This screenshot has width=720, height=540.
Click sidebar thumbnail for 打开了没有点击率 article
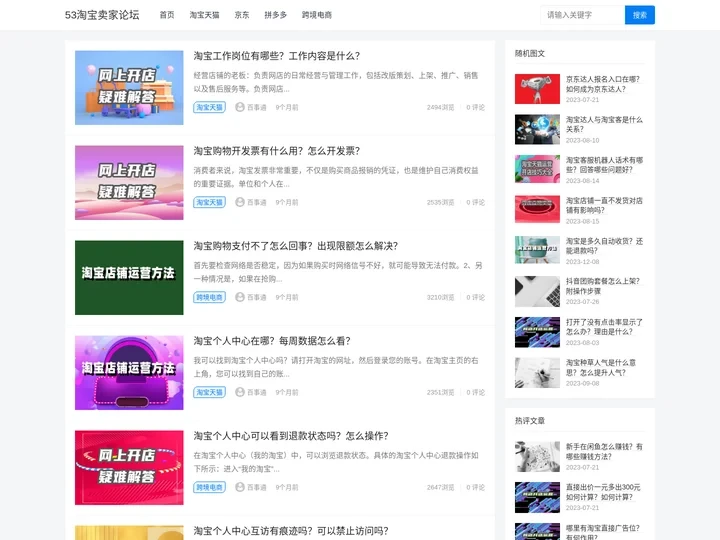click(x=537, y=332)
